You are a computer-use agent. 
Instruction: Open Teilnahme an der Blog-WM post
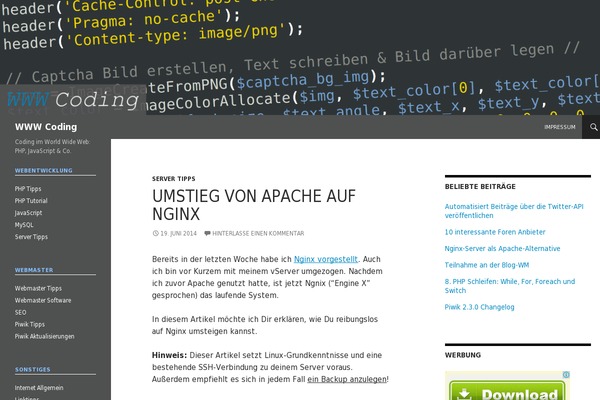point(487,265)
